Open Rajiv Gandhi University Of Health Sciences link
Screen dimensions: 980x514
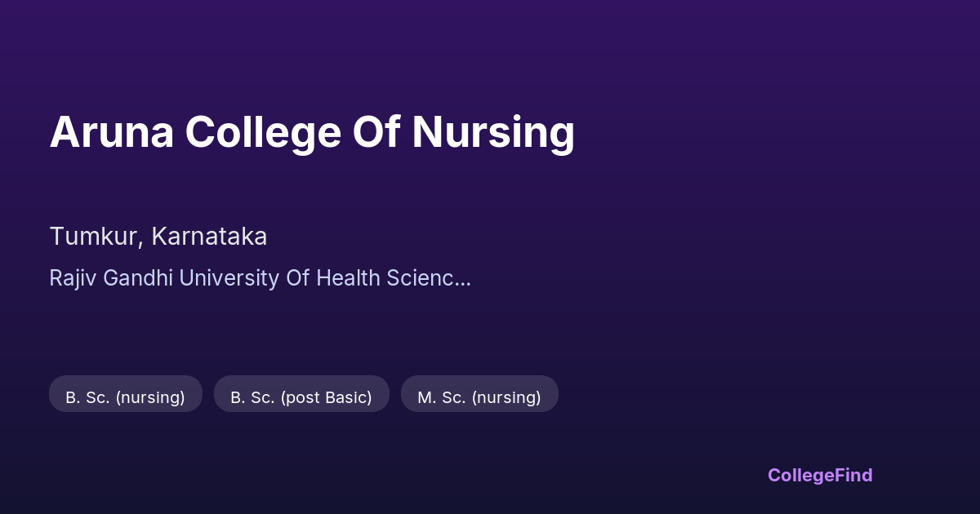tap(260, 278)
